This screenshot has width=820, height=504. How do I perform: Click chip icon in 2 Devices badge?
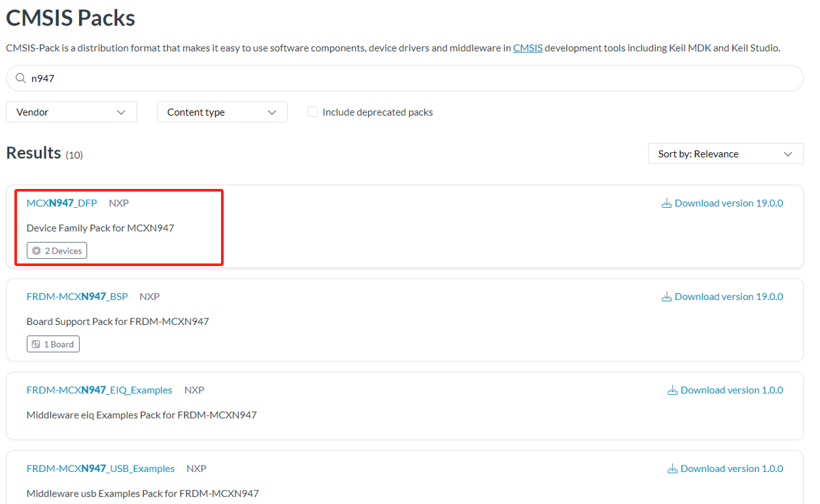coord(37,251)
